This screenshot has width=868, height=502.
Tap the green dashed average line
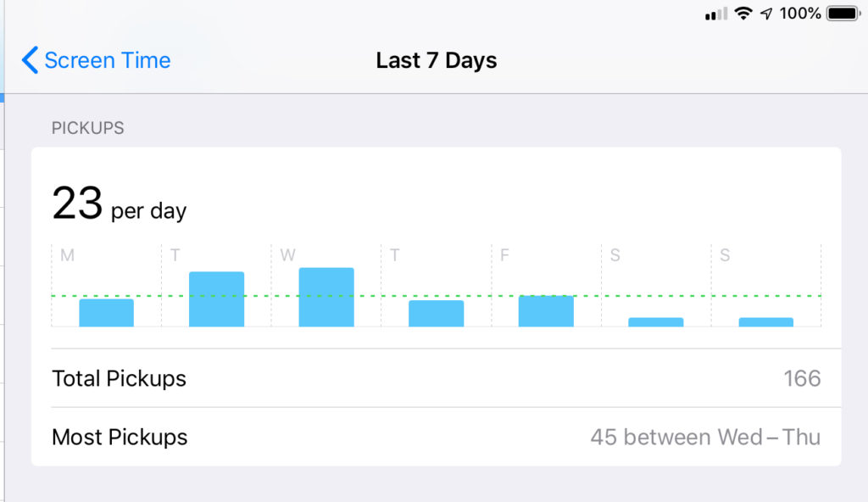[x=437, y=296]
